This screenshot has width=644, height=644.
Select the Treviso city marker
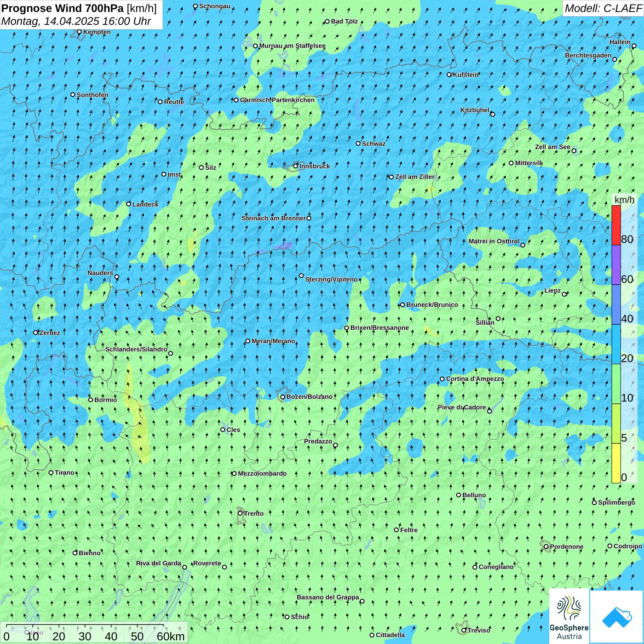coord(464,630)
